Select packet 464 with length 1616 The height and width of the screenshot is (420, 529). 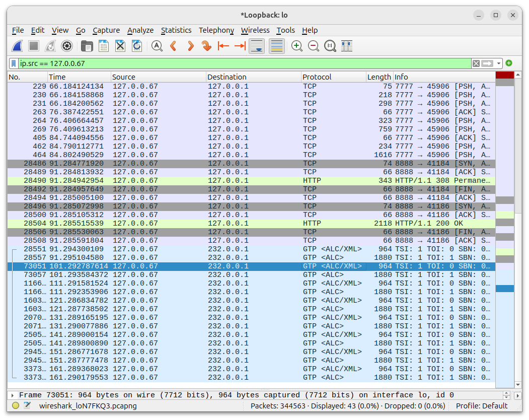pyautogui.click(x=251, y=155)
